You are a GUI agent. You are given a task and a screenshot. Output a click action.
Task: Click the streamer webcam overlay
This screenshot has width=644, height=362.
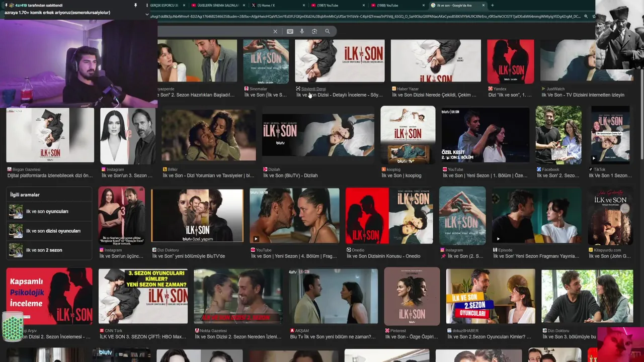(x=78, y=63)
